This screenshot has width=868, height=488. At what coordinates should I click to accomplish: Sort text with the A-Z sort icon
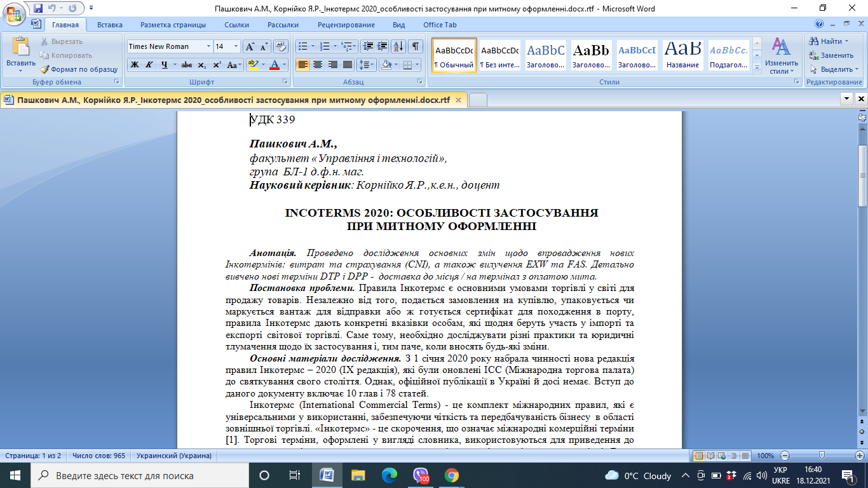point(398,46)
